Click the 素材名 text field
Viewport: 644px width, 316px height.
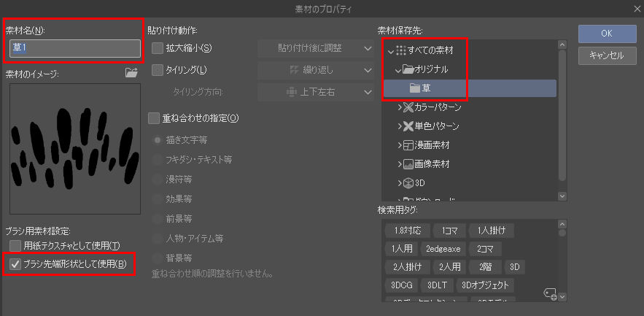point(75,48)
